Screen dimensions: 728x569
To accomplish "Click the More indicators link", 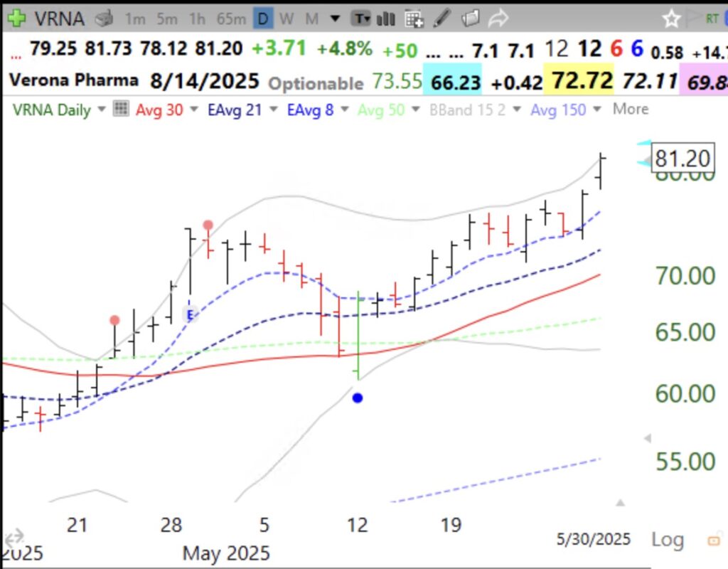I will pyautogui.click(x=631, y=109).
